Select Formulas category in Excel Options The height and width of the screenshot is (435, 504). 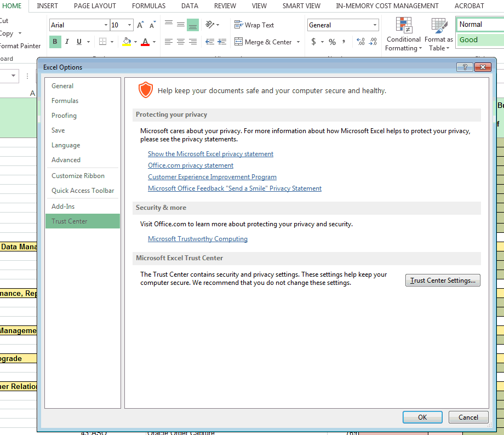(x=83, y=101)
